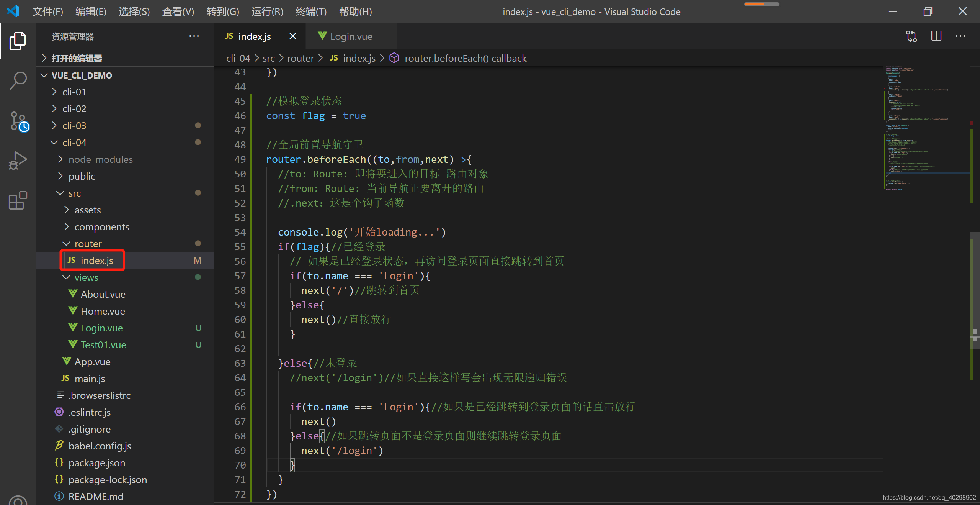Click router.beforeEach() callback breadcrumb

(465, 58)
